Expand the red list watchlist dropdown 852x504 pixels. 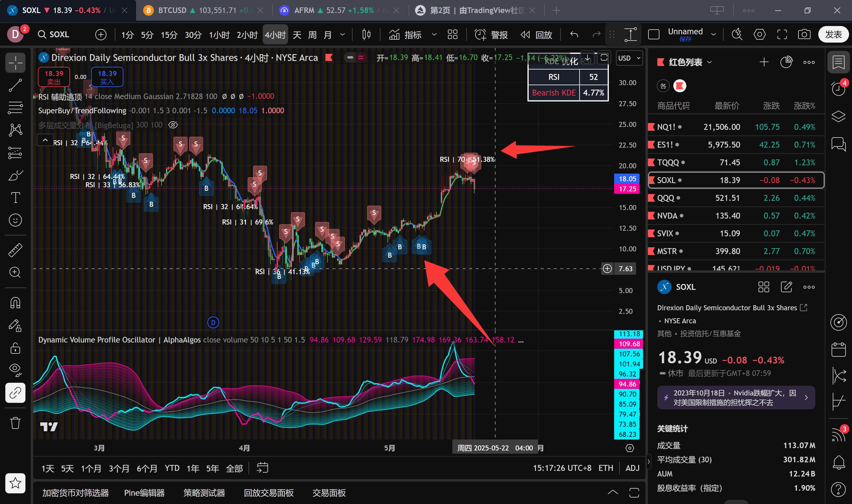coord(709,62)
